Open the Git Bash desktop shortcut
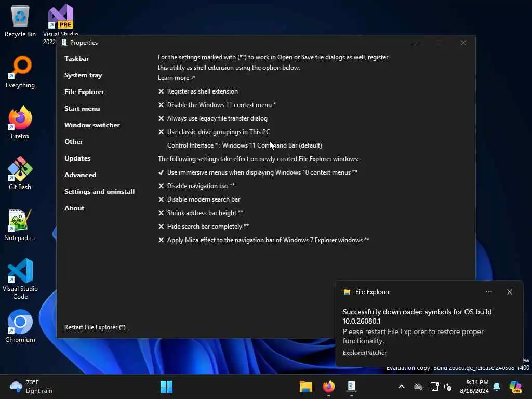532x399 pixels. click(20, 174)
